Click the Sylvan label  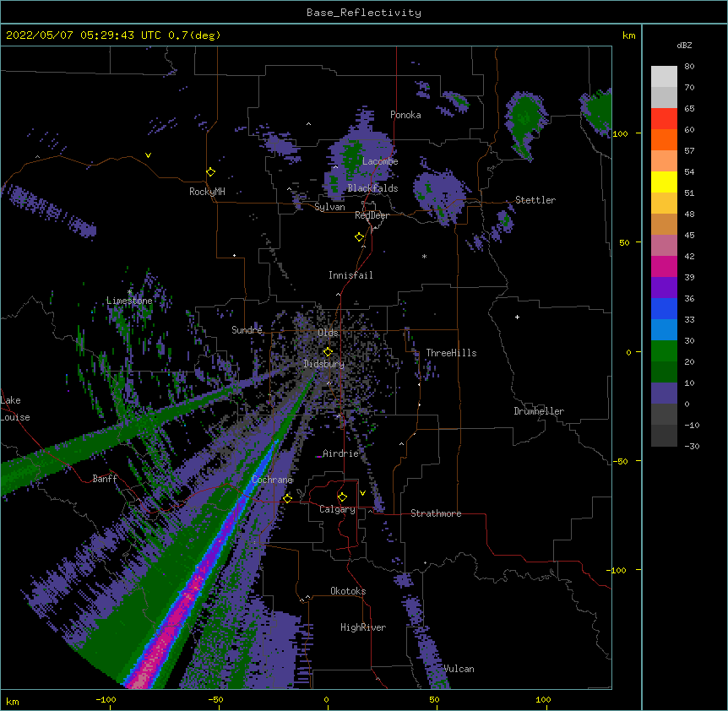[x=329, y=207]
